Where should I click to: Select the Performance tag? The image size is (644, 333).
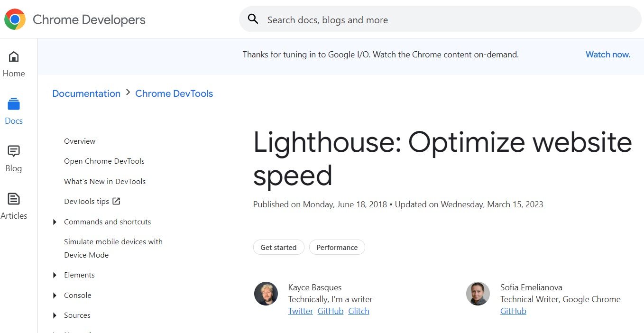pos(337,247)
